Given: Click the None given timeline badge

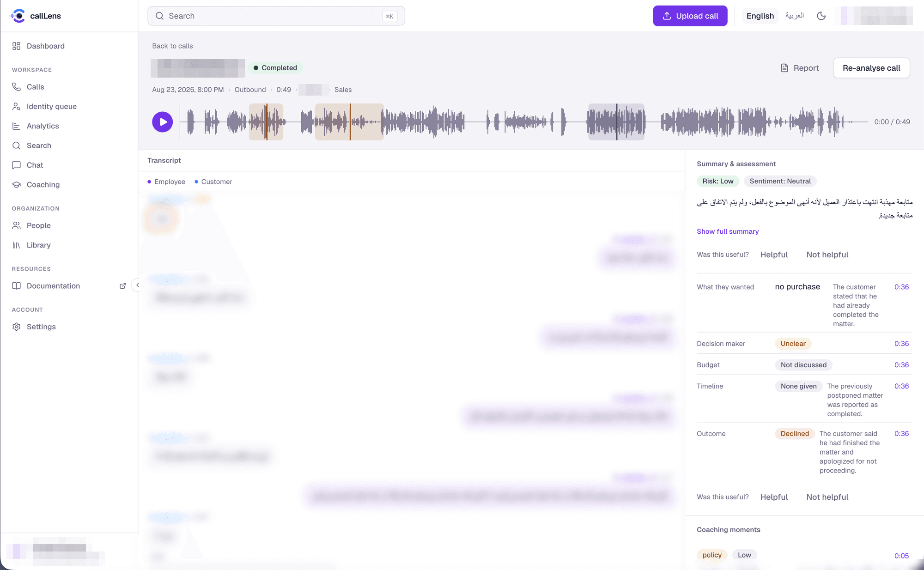Looking at the screenshot, I should coord(798,386).
